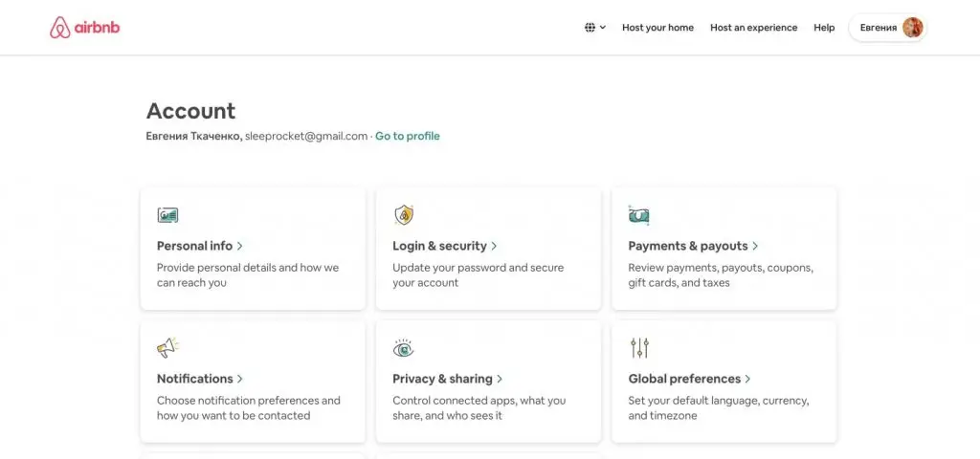Follow the Go to profile link
The image size is (980, 459).
tap(408, 136)
